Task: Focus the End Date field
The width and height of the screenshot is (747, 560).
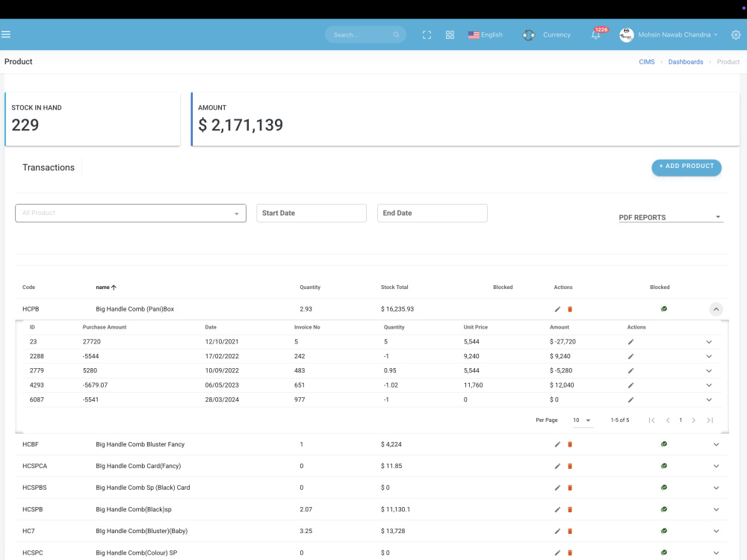Action: click(433, 214)
